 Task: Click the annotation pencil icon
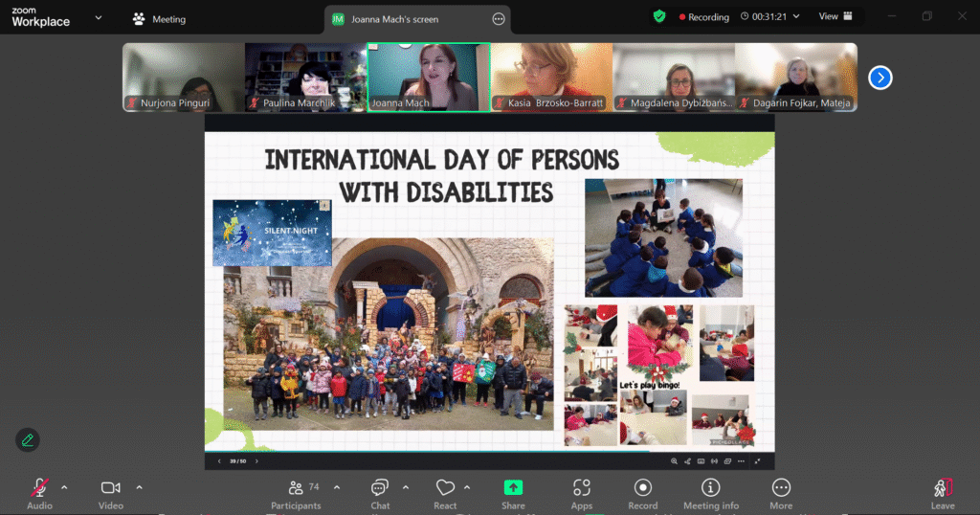(x=28, y=439)
